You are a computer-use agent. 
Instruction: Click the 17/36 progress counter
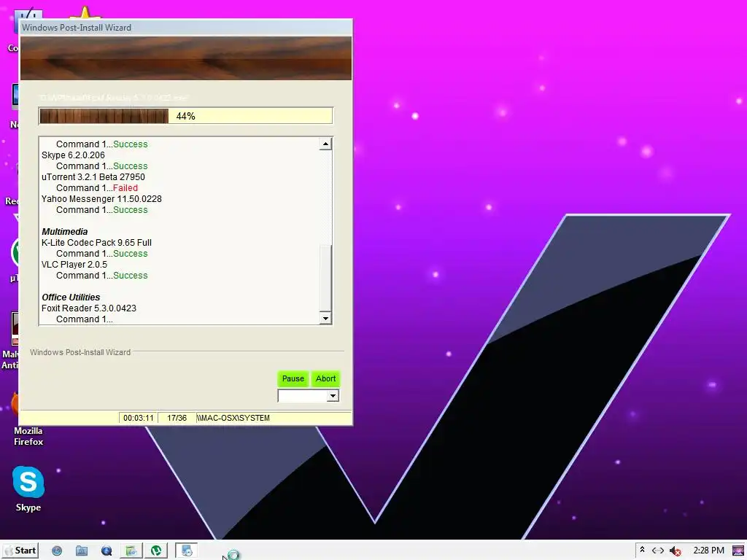point(177,418)
